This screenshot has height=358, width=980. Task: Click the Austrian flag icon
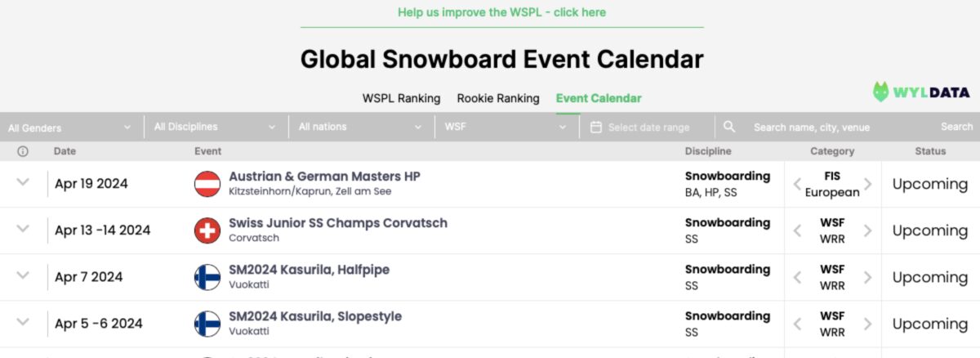tap(207, 184)
